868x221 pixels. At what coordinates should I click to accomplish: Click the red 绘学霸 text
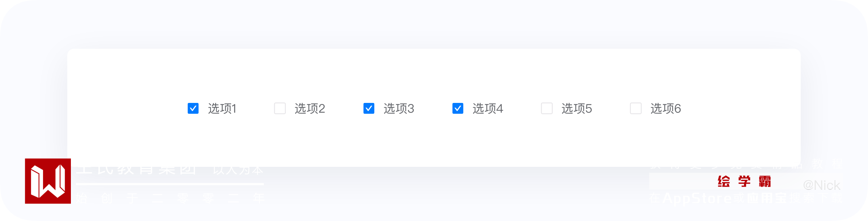pos(744,181)
